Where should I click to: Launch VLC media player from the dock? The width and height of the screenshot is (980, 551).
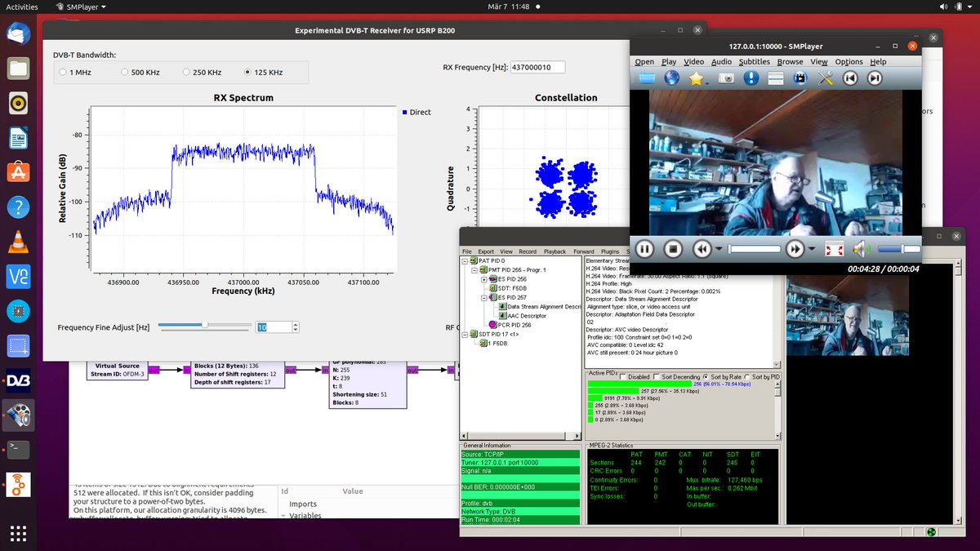tap(18, 242)
